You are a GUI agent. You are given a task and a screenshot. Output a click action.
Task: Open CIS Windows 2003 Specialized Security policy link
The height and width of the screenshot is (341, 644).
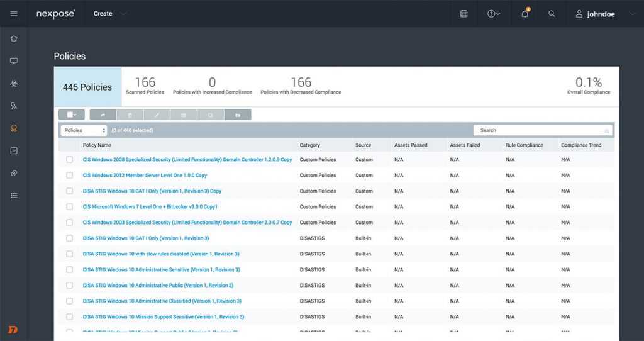[187, 223]
